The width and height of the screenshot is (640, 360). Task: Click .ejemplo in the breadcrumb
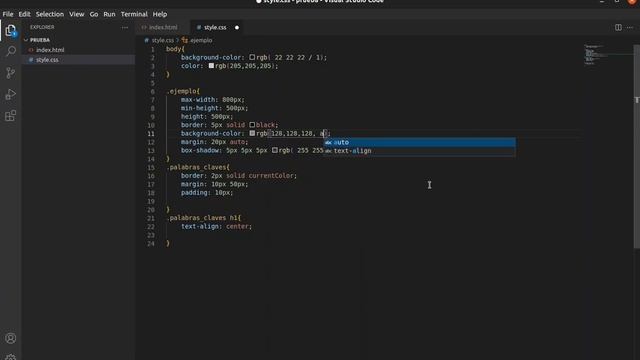[x=201, y=40]
